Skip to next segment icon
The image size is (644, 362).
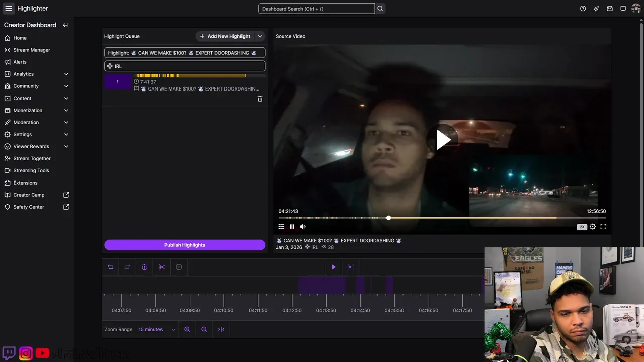(351, 267)
